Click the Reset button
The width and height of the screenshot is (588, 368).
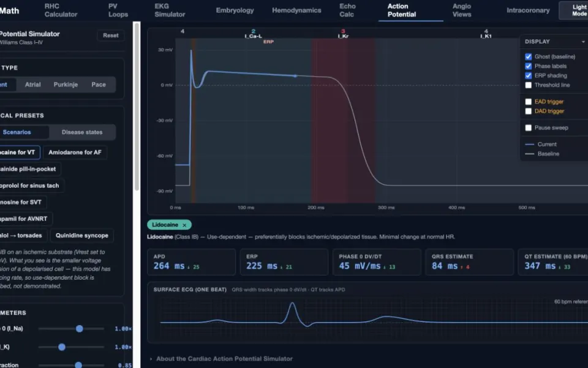point(111,36)
